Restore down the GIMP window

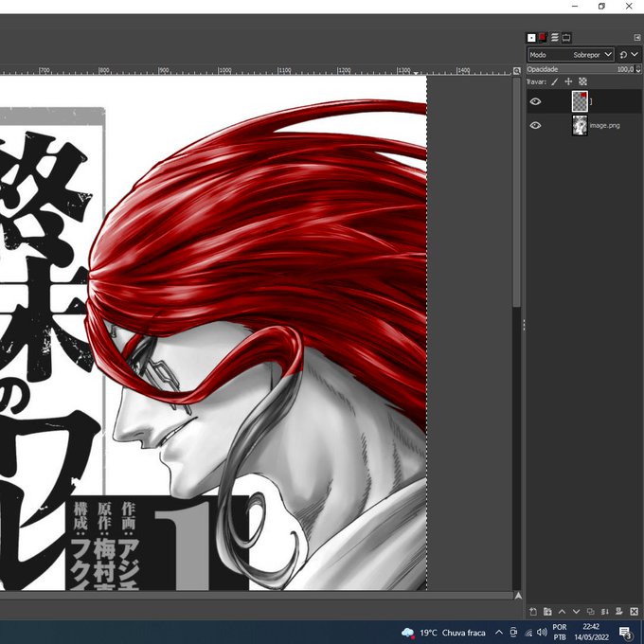click(601, 7)
